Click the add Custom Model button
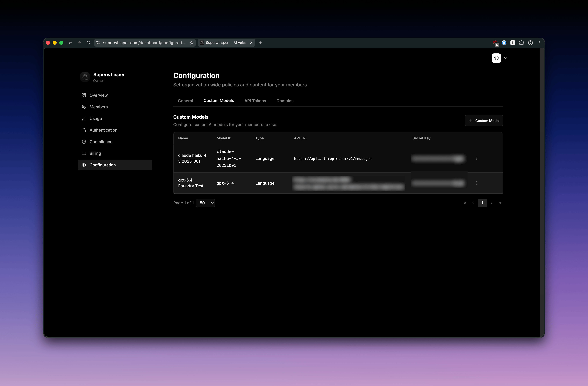The width and height of the screenshot is (588, 386). pos(484,121)
